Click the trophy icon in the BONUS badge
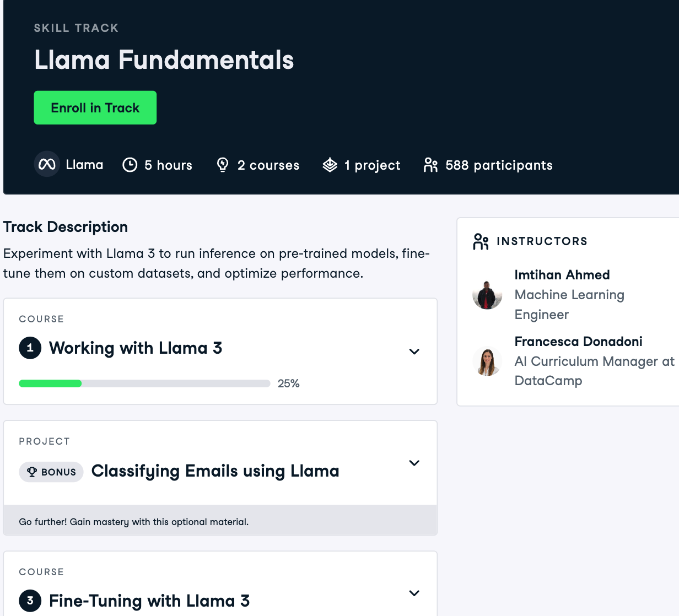The image size is (679, 616). click(32, 472)
